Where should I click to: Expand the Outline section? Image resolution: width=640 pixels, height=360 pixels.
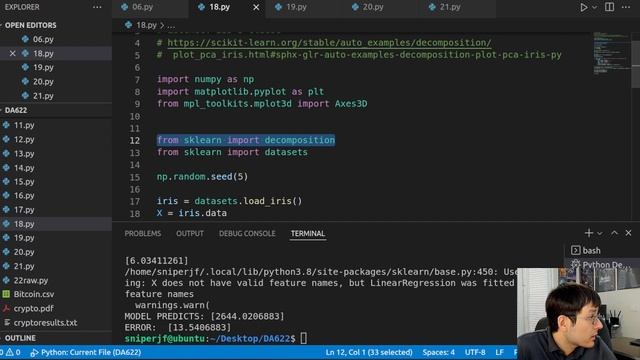coord(20,338)
